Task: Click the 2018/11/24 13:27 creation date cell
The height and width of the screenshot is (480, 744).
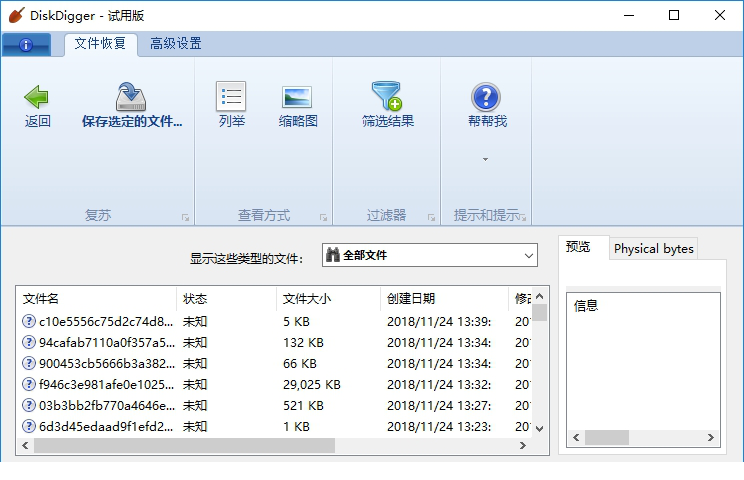Action: (439, 406)
